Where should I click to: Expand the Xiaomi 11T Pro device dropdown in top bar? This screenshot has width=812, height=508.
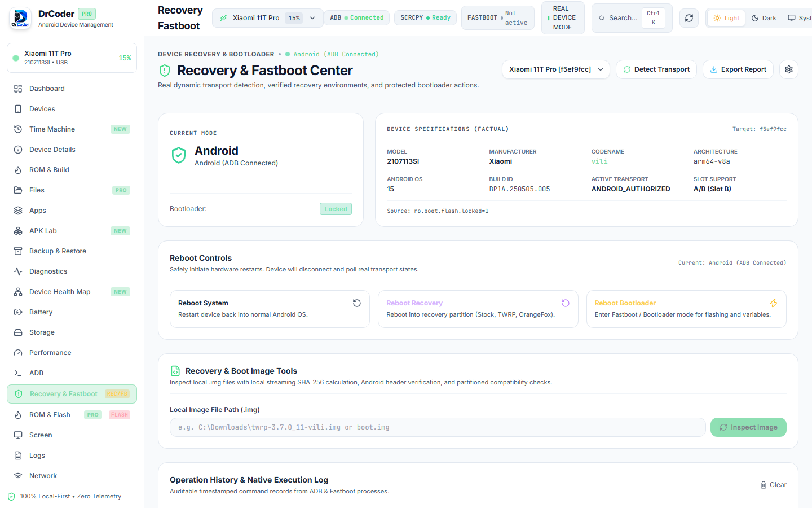tap(268, 18)
